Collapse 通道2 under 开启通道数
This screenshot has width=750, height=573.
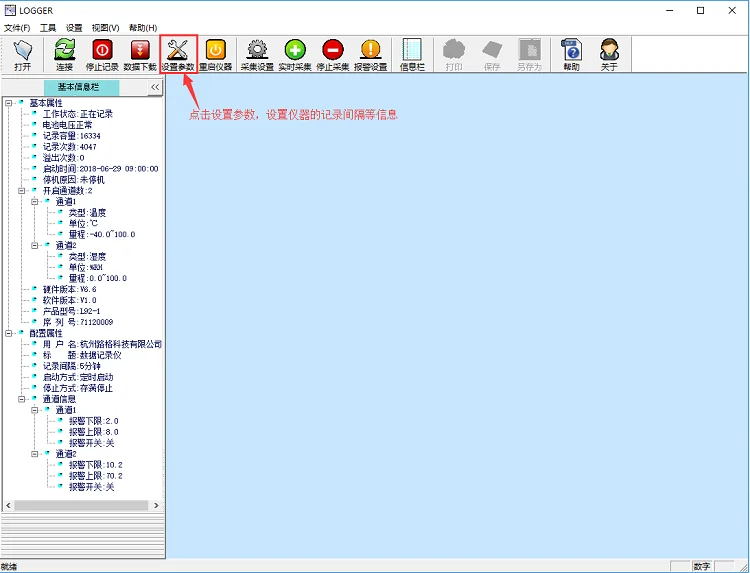point(34,245)
